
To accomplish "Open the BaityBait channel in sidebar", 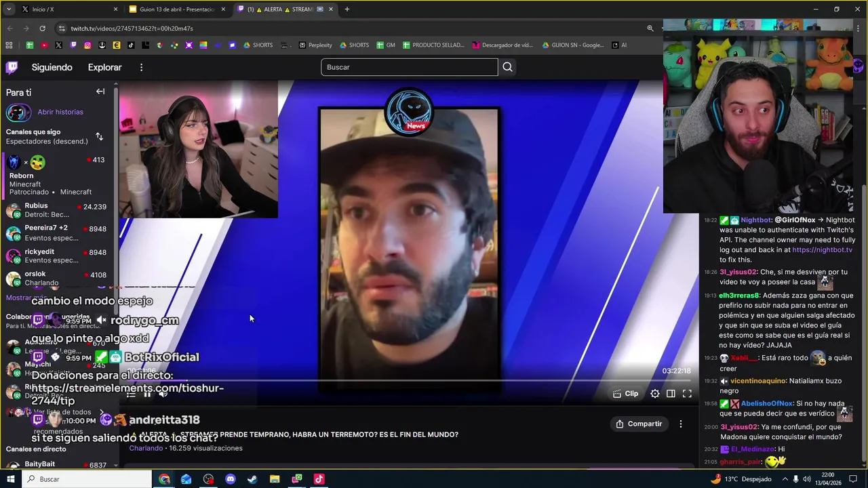I will 58,465.
